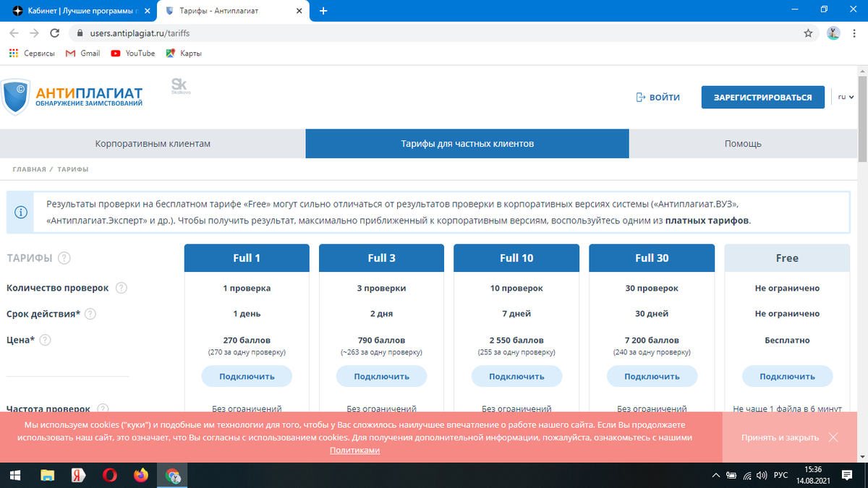The height and width of the screenshot is (488, 868).
Task: Click Подключить under Free tariff
Action: [787, 376]
